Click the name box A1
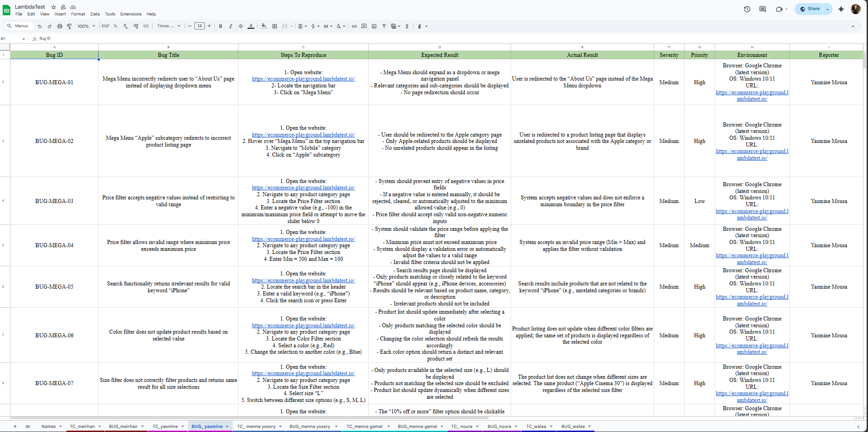This screenshot has height=432, width=868. click(13, 39)
